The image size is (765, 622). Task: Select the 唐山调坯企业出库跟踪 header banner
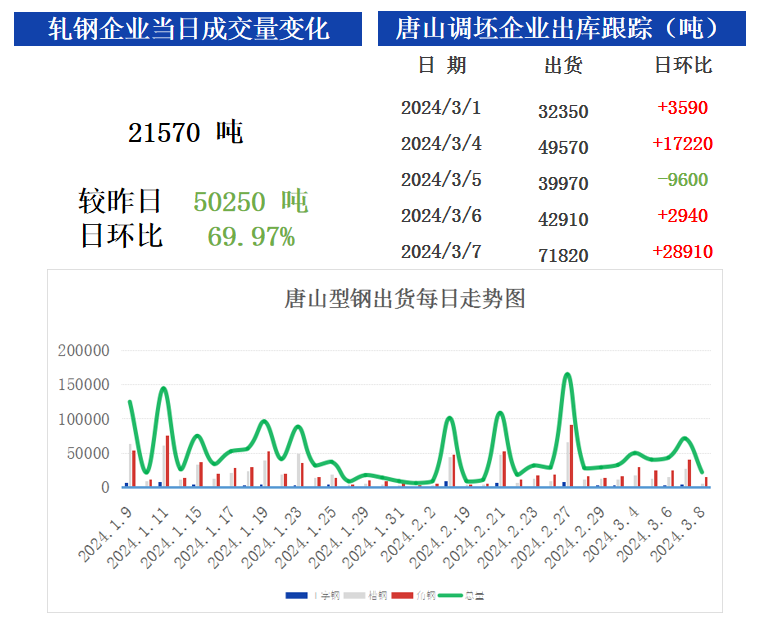point(561,29)
